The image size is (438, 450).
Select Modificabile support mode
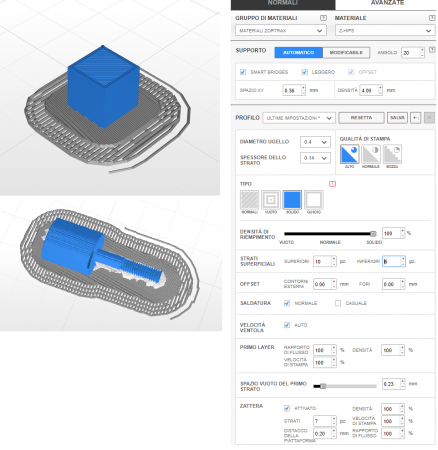[x=346, y=53]
